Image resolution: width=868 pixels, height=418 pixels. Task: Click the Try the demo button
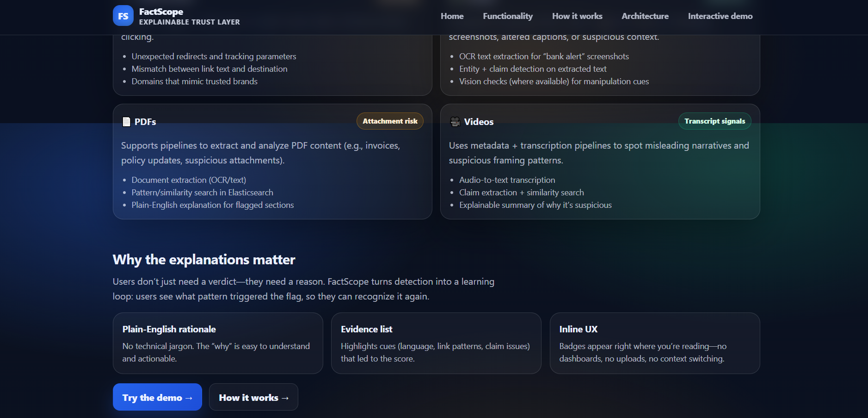157,397
